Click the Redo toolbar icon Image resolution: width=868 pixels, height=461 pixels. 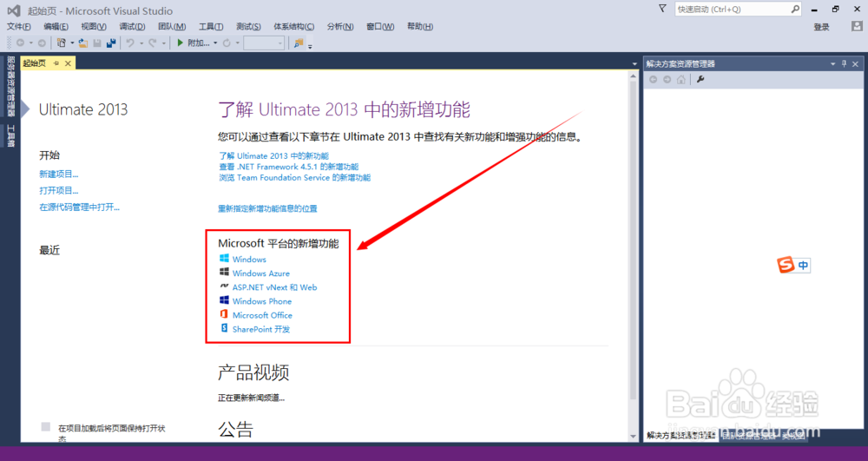(x=152, y=43)
